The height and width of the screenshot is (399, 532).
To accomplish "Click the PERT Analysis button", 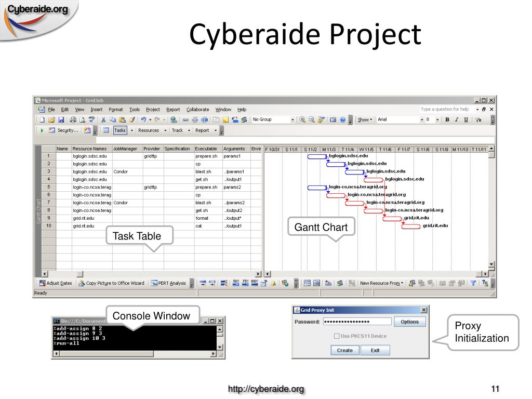I will (169, 283).
